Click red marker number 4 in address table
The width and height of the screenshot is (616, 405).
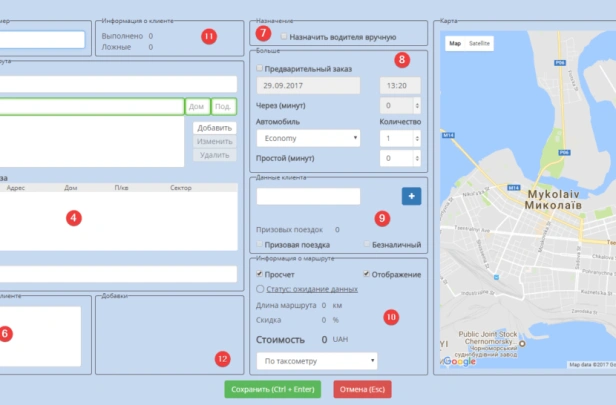point(72,217)
